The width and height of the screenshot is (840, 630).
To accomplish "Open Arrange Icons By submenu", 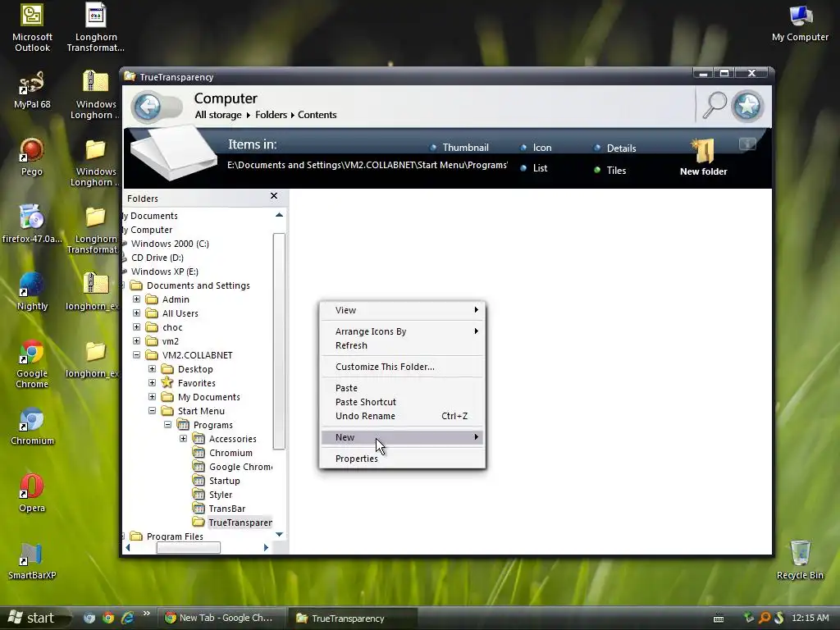I will (x=402, y=331).
